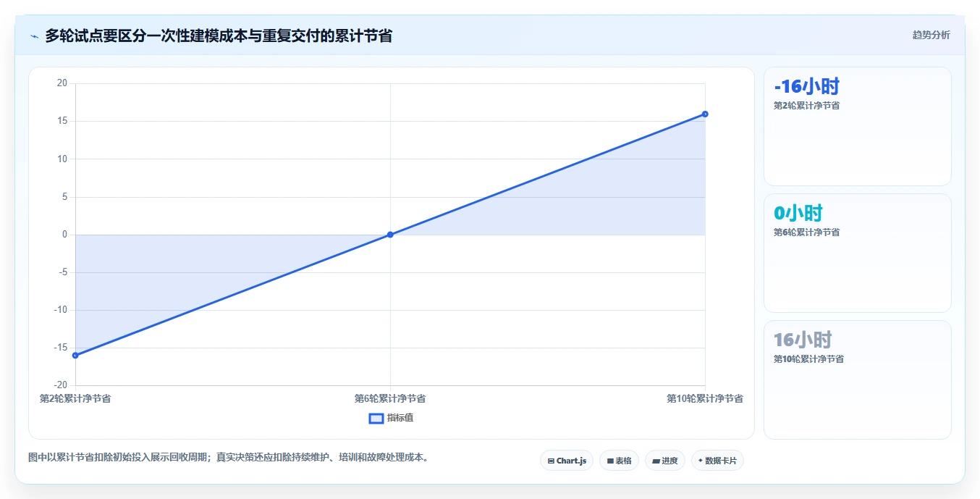Viewport: 980px width, 499px height.
Task: Click the x-axis label 第2轮累计净节省
Action: [x=75, y=398]
